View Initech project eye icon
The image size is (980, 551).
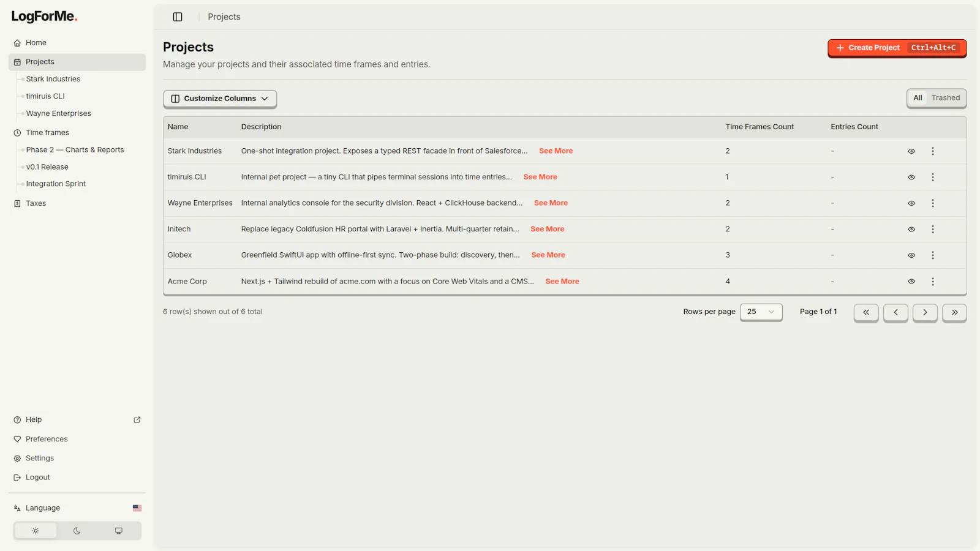911,230
